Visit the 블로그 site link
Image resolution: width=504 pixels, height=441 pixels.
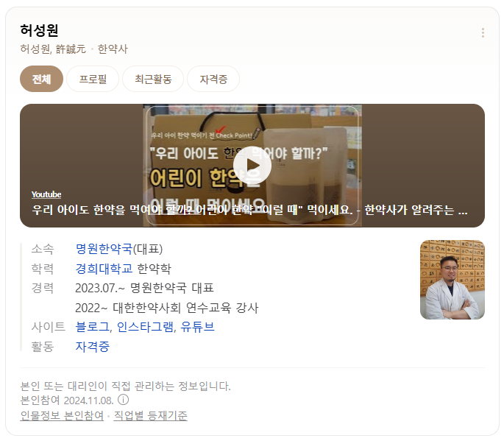point(93,327)
